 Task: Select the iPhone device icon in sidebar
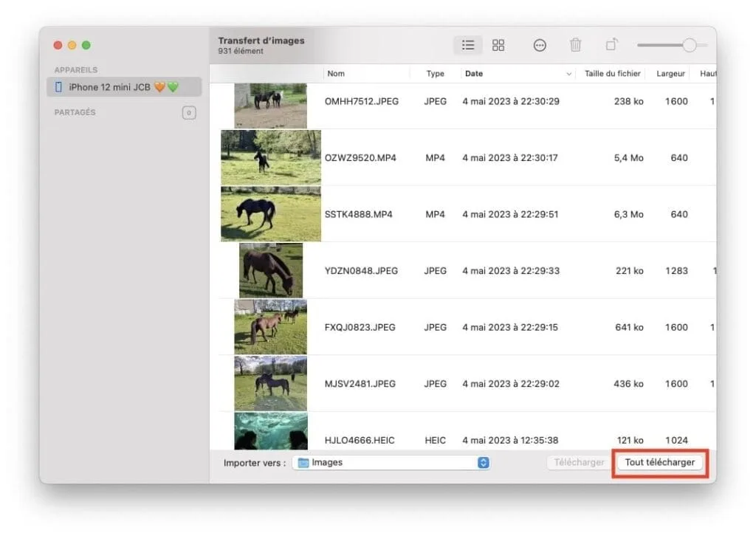tap(59, 87)
